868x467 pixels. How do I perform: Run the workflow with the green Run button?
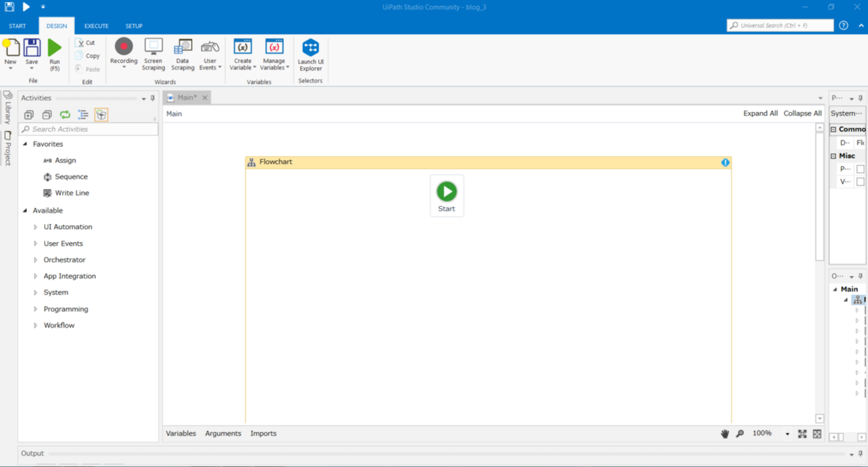[55, 48]
